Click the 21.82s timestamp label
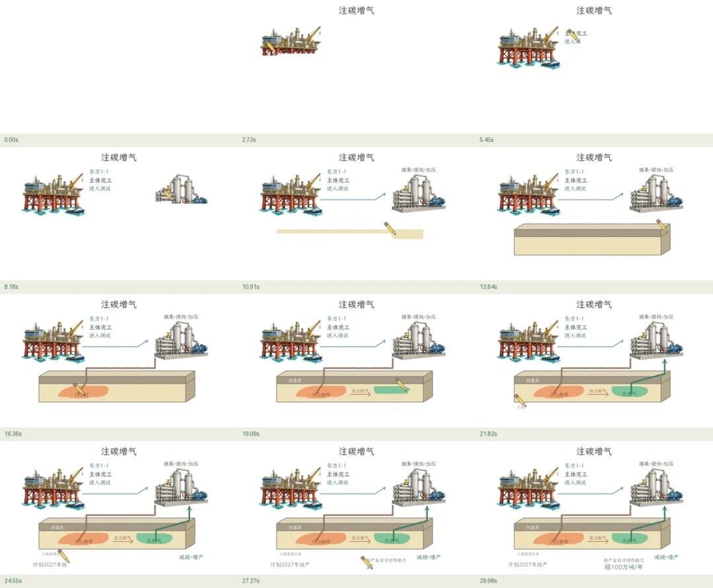The height and width of the screenshot is (588, 713). (489, 434)
